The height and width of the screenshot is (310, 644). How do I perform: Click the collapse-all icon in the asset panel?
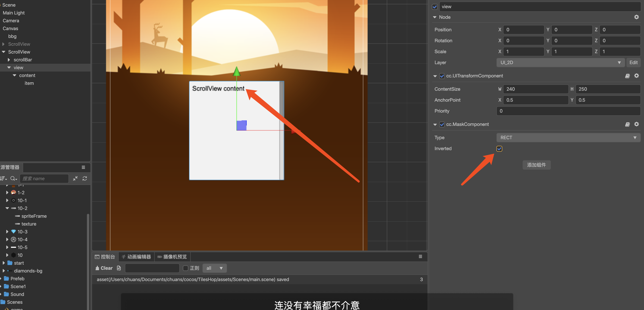pyautogui.click(x=75, y=178)
